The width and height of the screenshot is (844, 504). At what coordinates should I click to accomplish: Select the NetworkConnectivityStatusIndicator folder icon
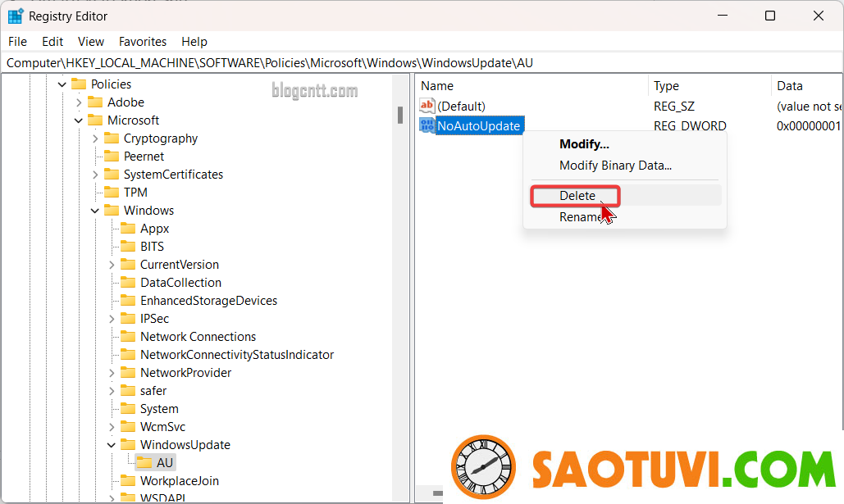[128, 355]
